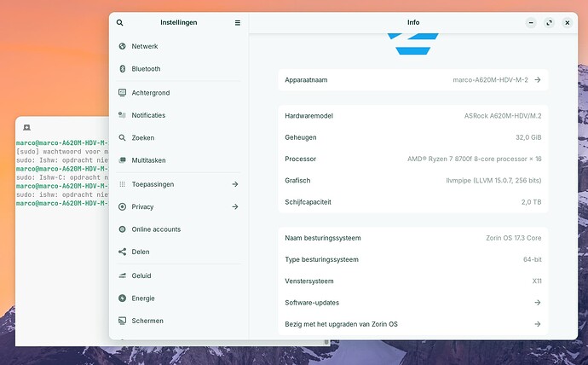
Task: Click the Netwerk globe icon
Action: tap(122, 46)
